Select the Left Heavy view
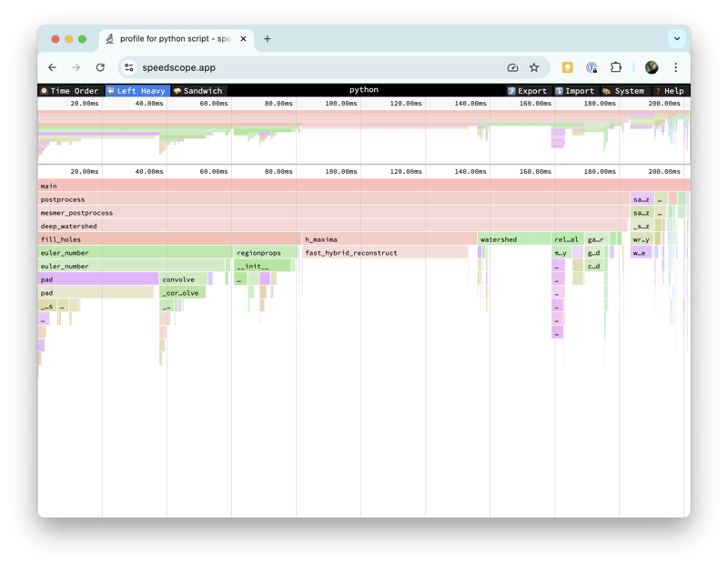This screenshot has height=567, width=728. click(137, 90)
